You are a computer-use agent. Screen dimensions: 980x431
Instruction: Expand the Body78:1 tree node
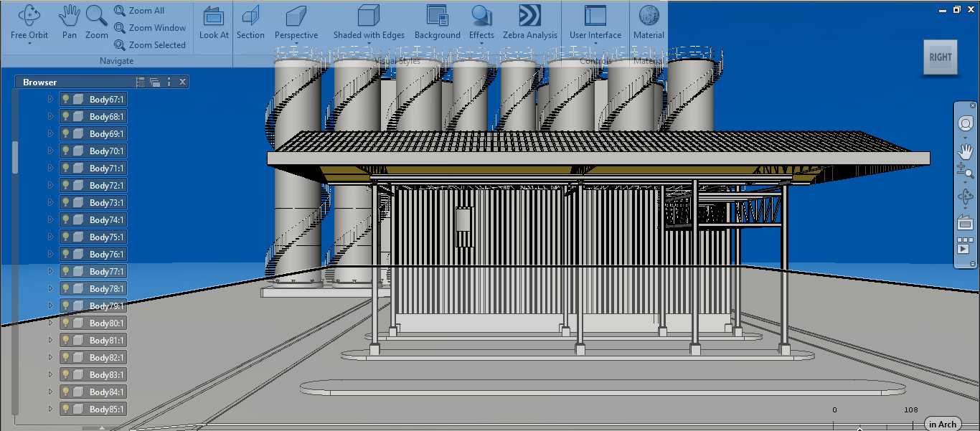click(50, 288)
